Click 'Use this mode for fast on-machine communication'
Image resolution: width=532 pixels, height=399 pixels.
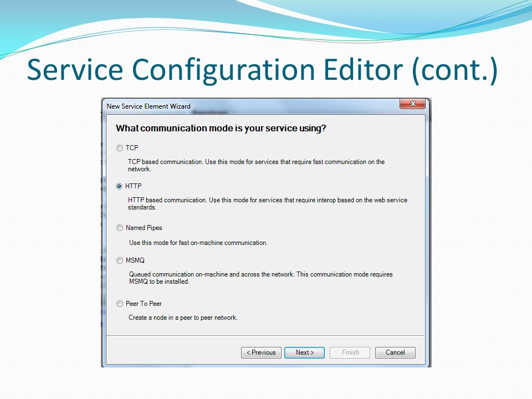(x=198, y=243)
